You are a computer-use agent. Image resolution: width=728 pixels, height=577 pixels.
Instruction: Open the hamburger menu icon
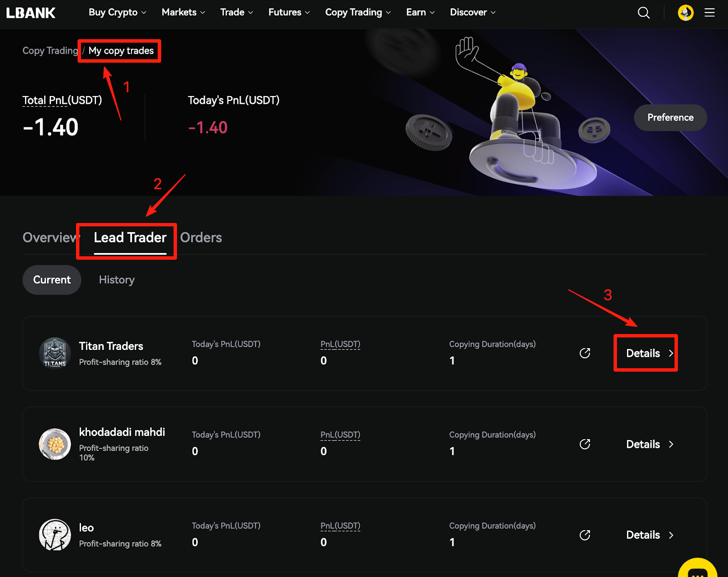coord(709,13)
